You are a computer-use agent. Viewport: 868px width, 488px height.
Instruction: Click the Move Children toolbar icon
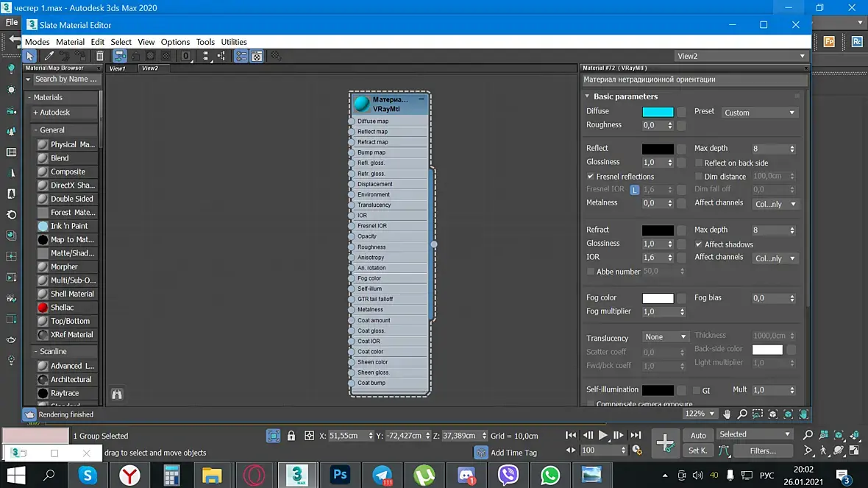click(x=120, y=56)
